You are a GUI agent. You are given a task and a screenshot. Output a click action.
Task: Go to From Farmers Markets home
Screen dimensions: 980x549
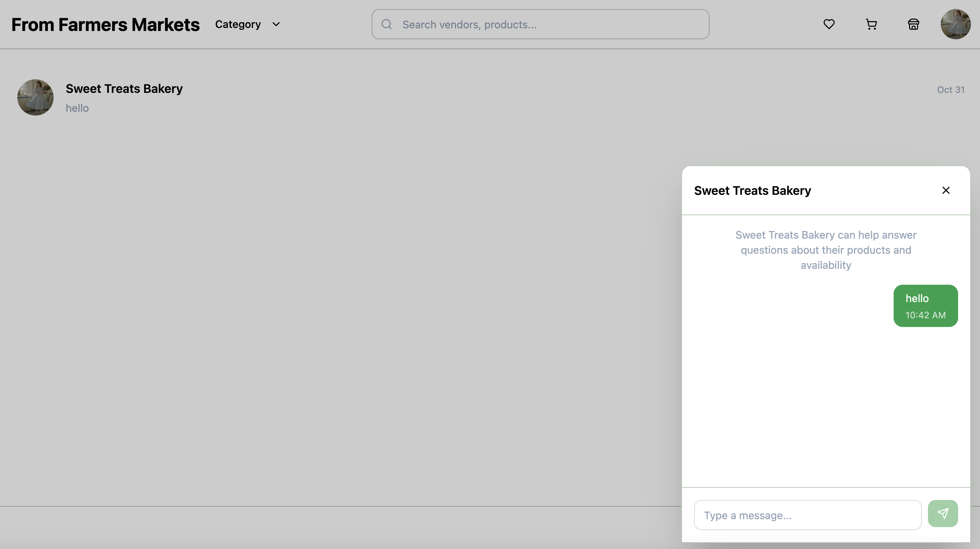[105, 25]
